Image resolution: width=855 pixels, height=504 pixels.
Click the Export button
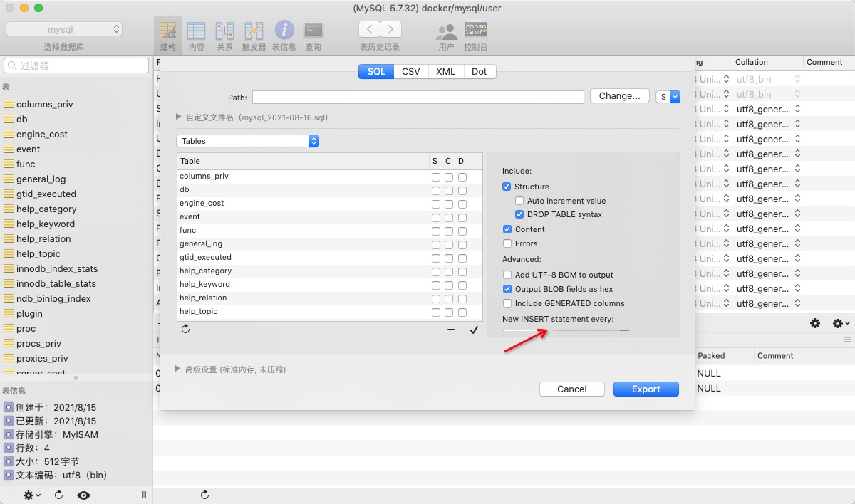point(646,389)
